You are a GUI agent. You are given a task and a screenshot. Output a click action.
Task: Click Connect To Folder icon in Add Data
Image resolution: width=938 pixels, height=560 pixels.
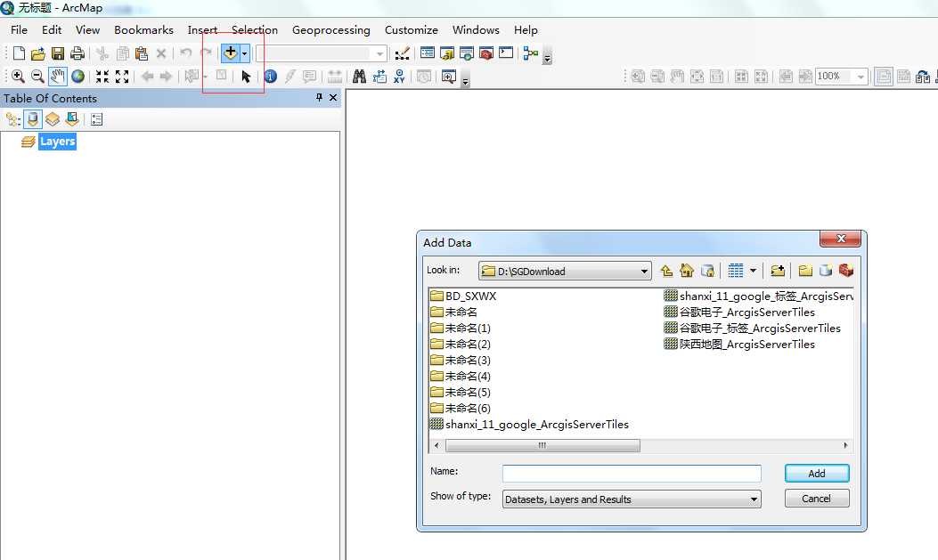[777, 271]
